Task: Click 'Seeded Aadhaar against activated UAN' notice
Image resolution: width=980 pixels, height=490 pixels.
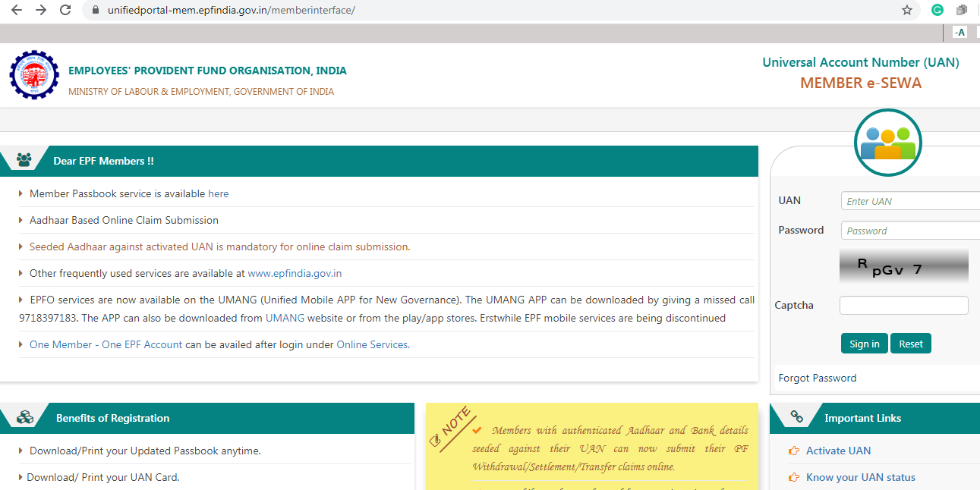Action: [x=219, y=247]
